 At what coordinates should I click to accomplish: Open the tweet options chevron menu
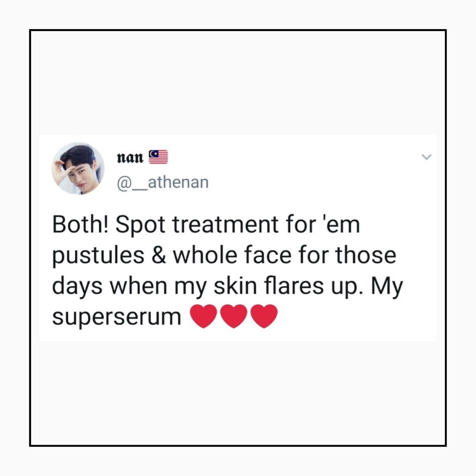[x=427, y=157]
